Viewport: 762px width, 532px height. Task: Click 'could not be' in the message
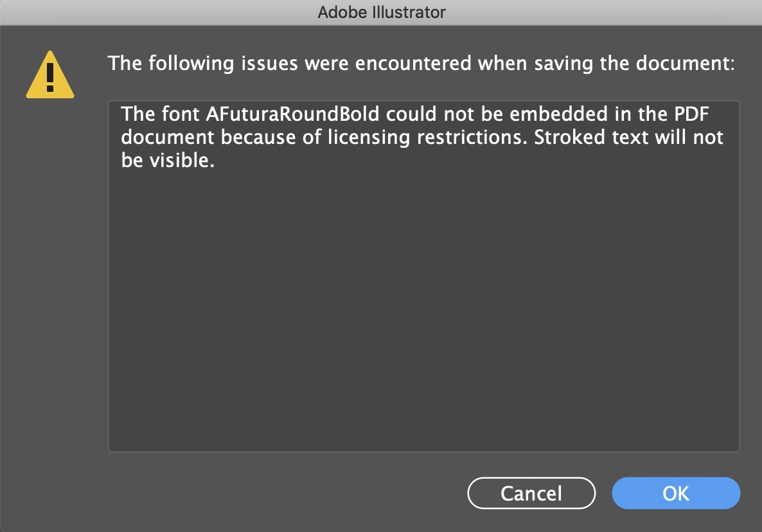[x=445, y=114]
